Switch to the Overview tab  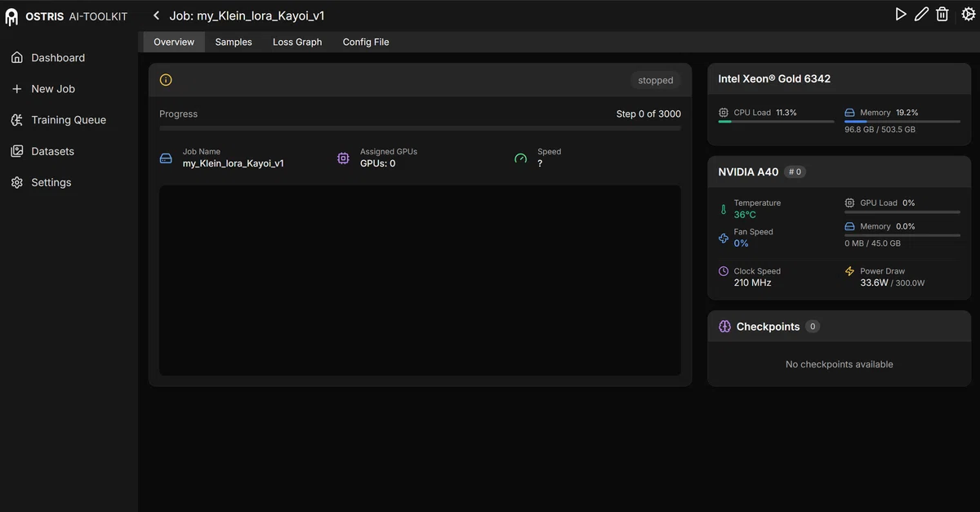(x=174, y=42)
